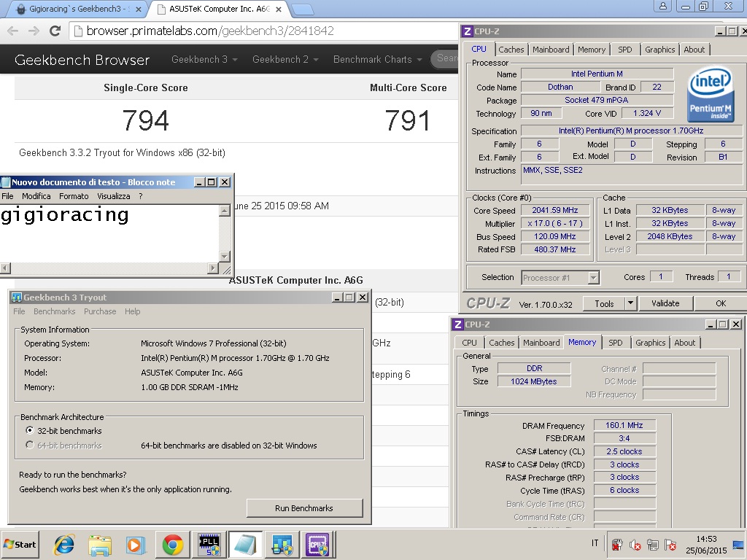Open the About tab in upper CPU-Z

click(694, 50)
